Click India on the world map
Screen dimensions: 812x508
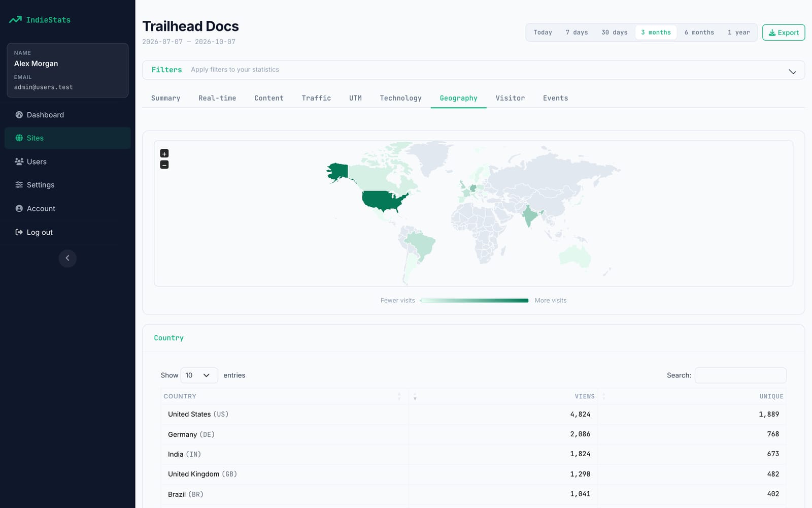coord(529,215)
